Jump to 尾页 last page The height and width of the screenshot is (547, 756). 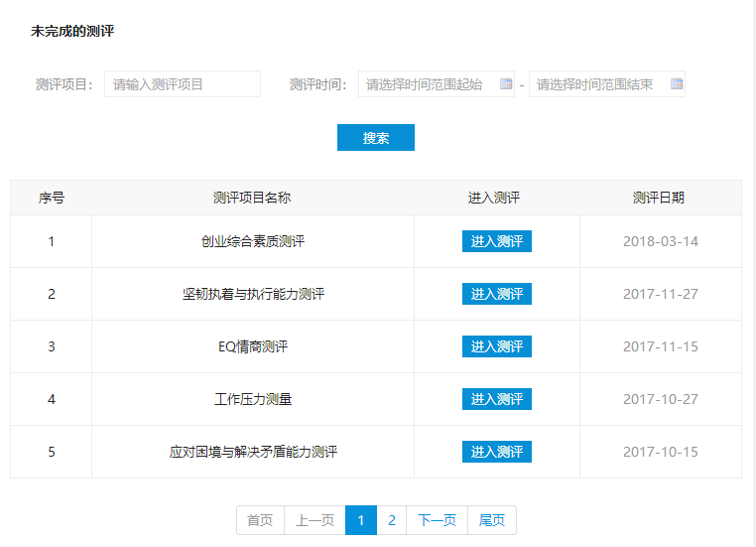(491, 520)
